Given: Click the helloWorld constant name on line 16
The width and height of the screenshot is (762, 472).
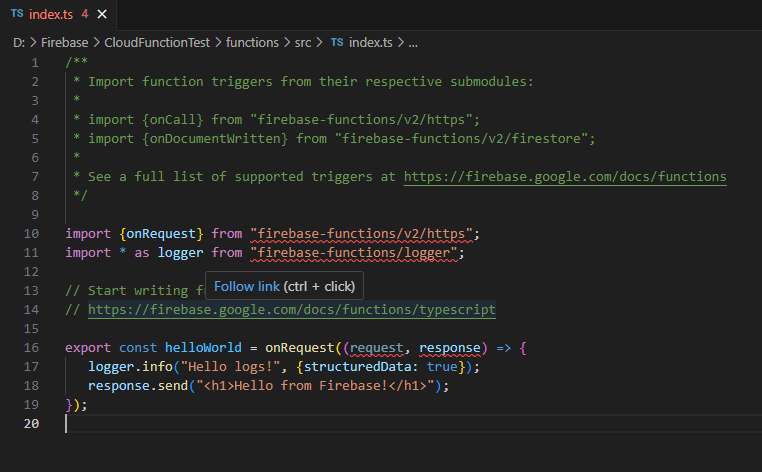Looking at the screenshot, I should click(x=203, y=348).
